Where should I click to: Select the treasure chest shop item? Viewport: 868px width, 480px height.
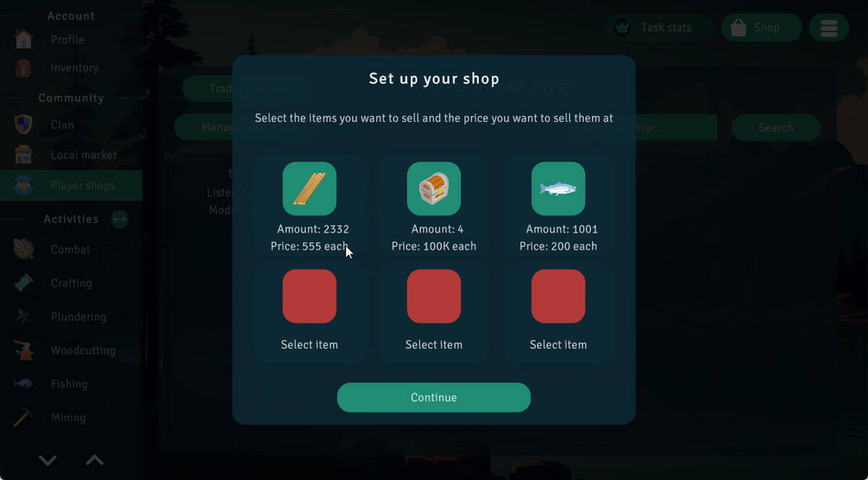[434, 189]
